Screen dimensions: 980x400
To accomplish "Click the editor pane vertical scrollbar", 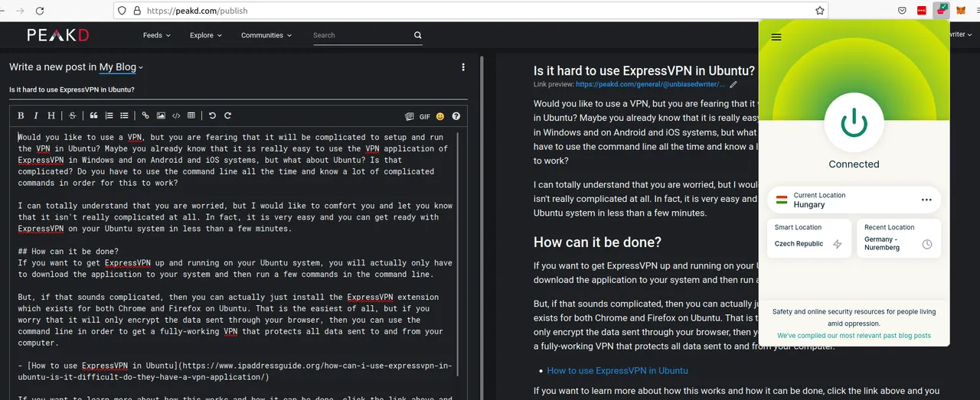I will click(x=481, y=227).
